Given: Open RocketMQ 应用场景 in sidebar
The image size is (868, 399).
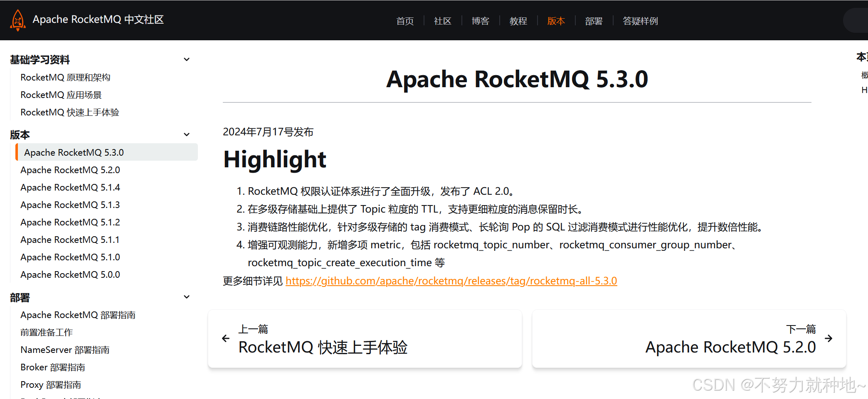Looking at the screenshot, I should point(61,95).
